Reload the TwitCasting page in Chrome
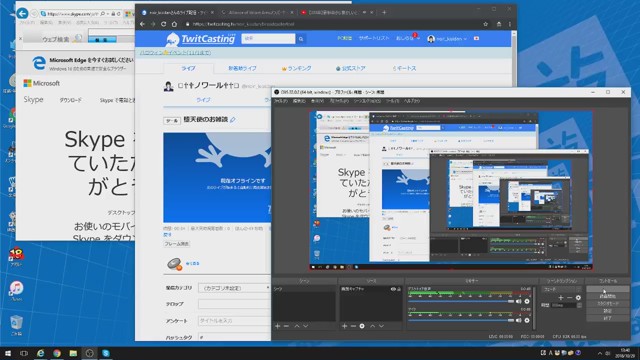640x360 pixels. pyautogui.click(x=164, y=24)
